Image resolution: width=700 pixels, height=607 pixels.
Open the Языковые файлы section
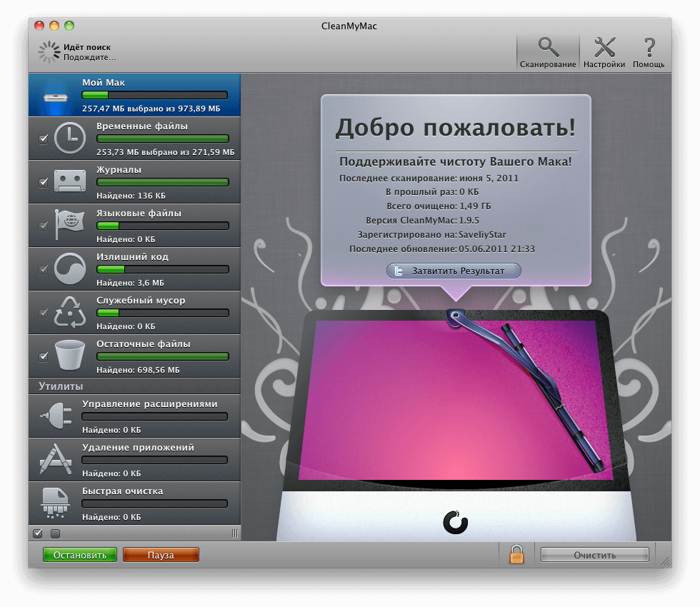(134, 226)
